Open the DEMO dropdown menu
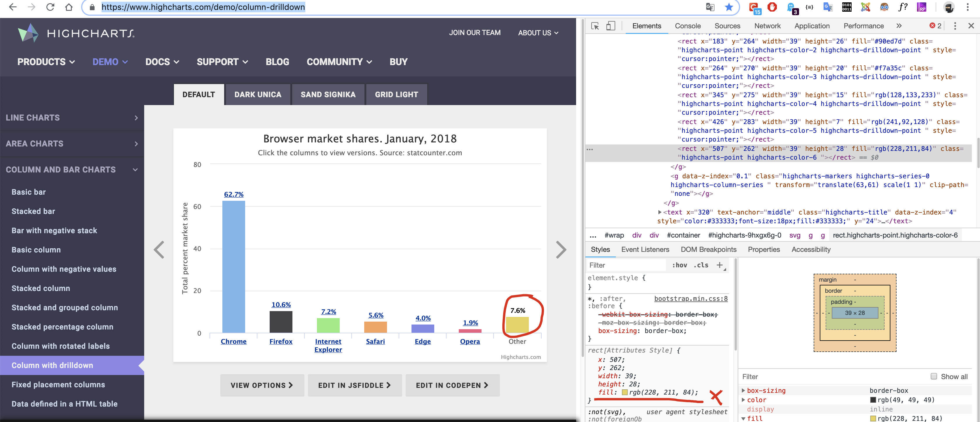This screenshot has height=422, width=980. tap(110, 62)
